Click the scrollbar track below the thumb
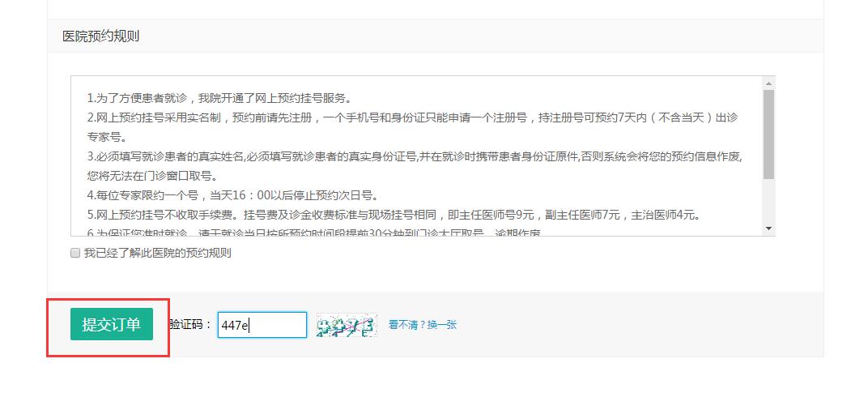868x397 pixels. click(x=768, y=200)
